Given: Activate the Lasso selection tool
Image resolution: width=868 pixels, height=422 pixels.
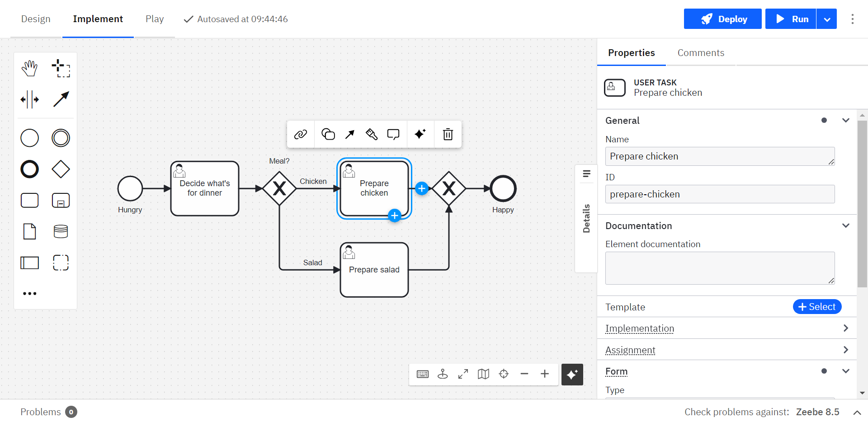Looking at the screenshot, I should pyautogui.click(x=61, y=68).
